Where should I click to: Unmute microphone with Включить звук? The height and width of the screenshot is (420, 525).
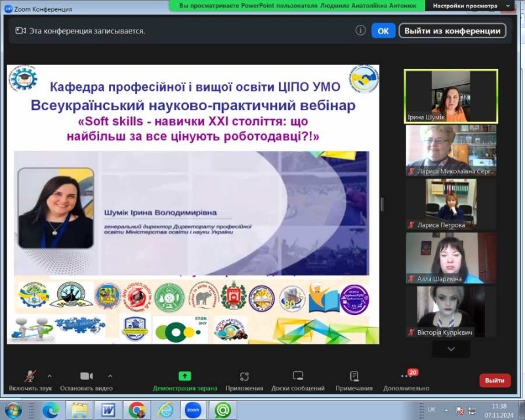pyautogui.click(x=30, y=376)
